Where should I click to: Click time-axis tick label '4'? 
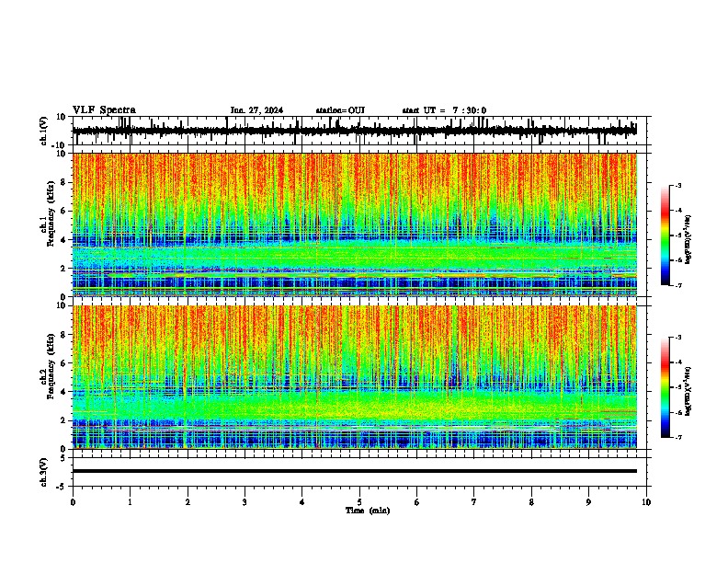301,502
